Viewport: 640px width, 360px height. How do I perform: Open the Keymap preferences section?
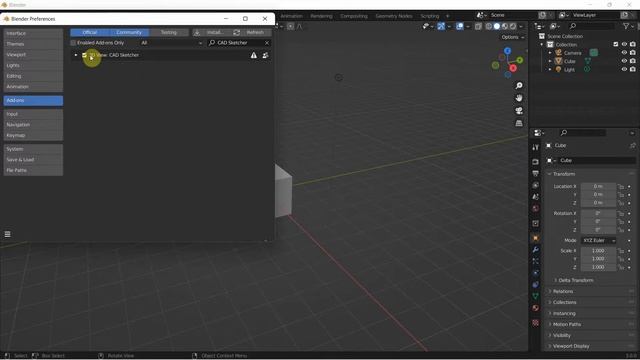pyautogui.click(x=33, y=135)
